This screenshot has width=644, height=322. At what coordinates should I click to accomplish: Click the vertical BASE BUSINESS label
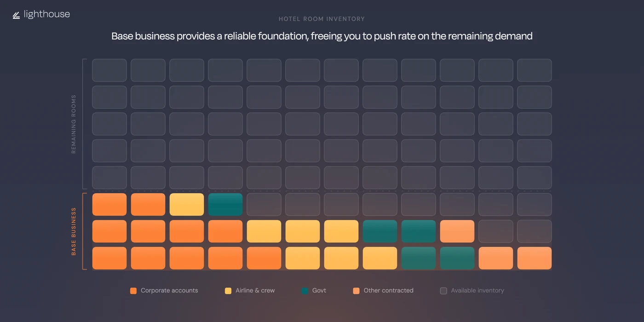click(74, 231)
